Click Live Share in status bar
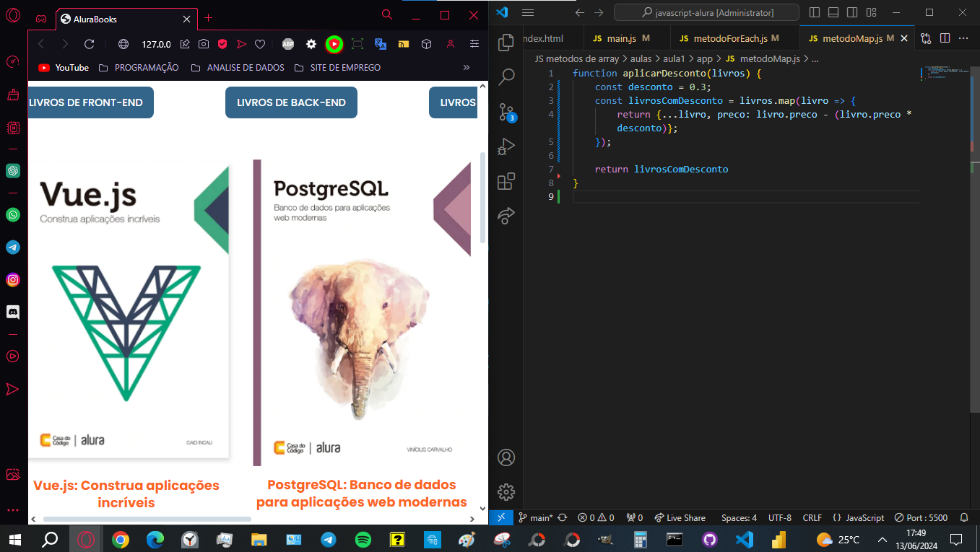The image size is (980, 552). pos(680,517)
